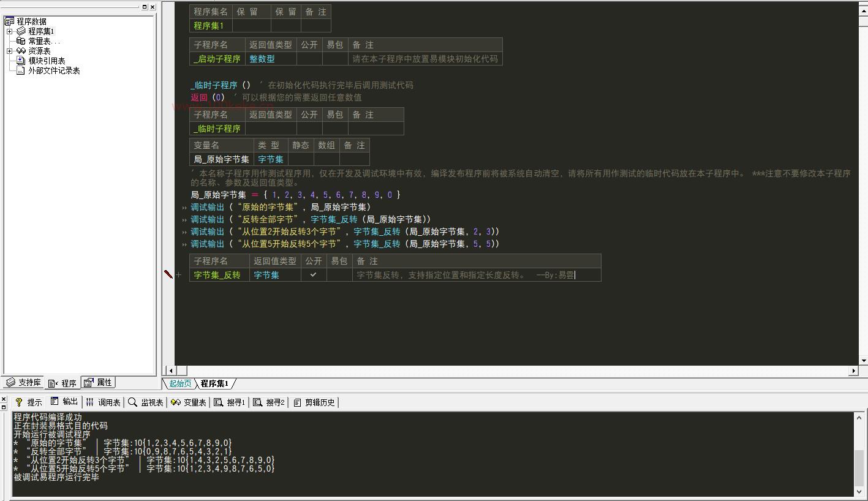Expand the 资源表 tree node
Image resolution: width=868 pixels, height=501 pixels.
pyautogui.click(x=9, y=51)
